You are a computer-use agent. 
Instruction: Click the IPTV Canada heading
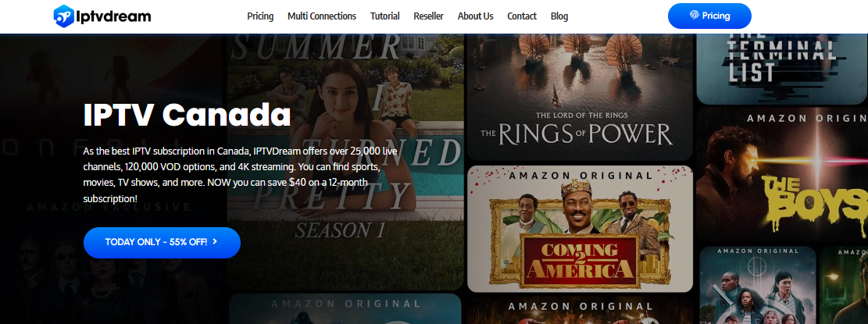click(x=187, y=115)
